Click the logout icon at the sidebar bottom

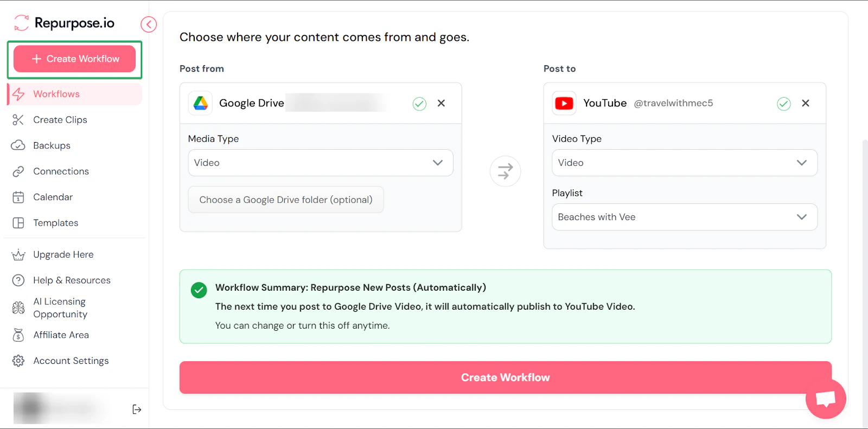tap(137, 409)
